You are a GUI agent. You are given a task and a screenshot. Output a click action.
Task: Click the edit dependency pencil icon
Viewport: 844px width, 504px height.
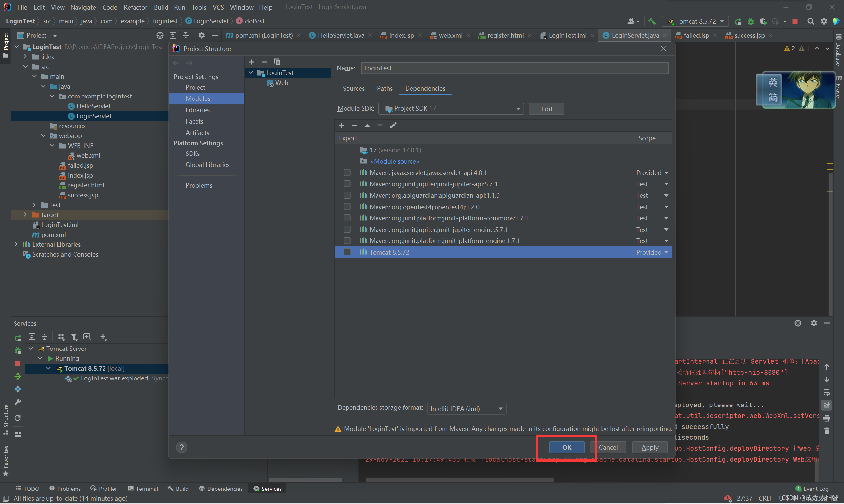click(393, 126)
